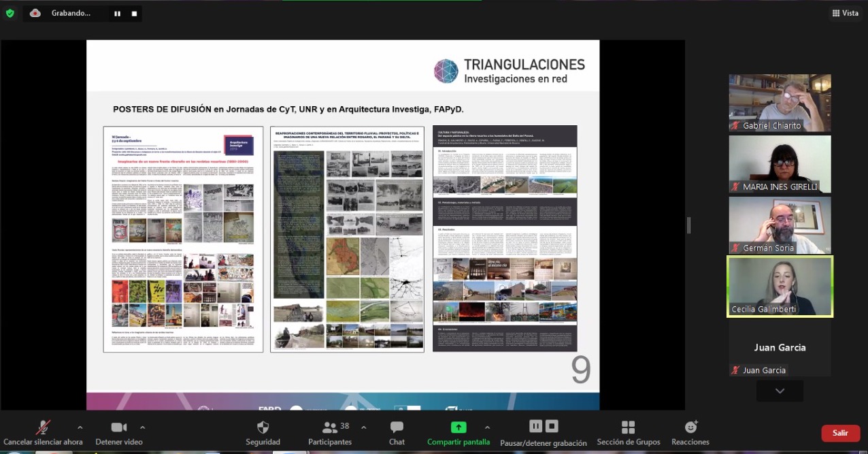
Task: Pause recording in top recording bar
Action: (x=118, y=14)
